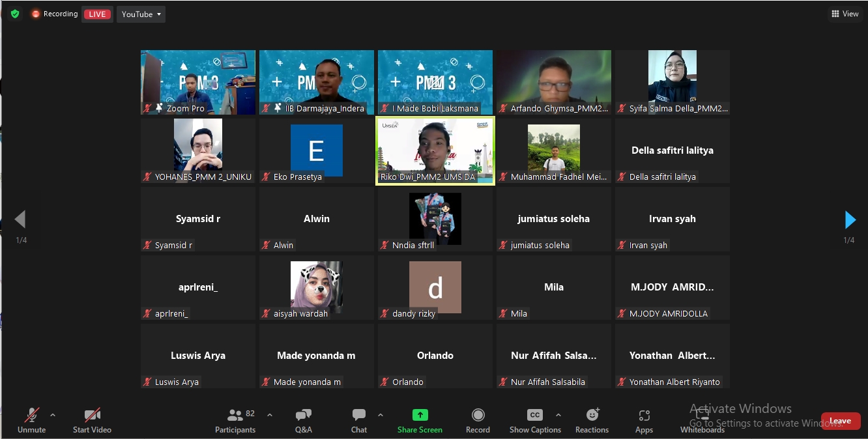Open the Reactions menu
Screen dimensions: 868x439
592,421
